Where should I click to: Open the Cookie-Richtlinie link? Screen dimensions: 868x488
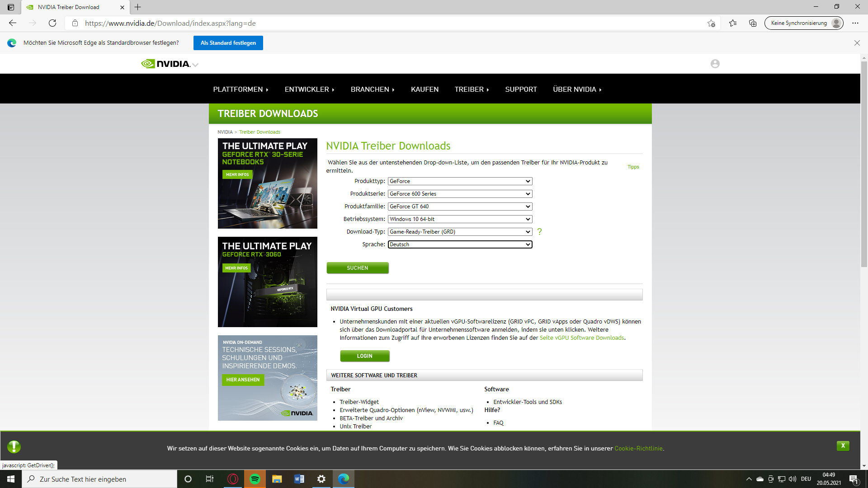pos(638,448)
